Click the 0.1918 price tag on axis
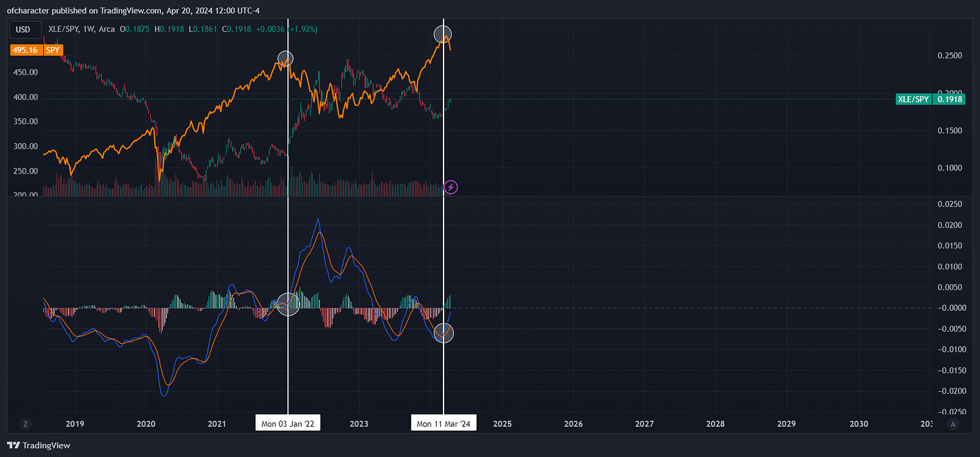Screen dimensions: 980x457 950,99
